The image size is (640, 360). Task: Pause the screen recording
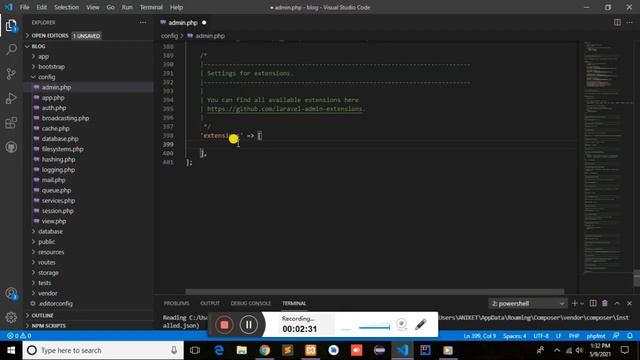(x=249, y=325)
